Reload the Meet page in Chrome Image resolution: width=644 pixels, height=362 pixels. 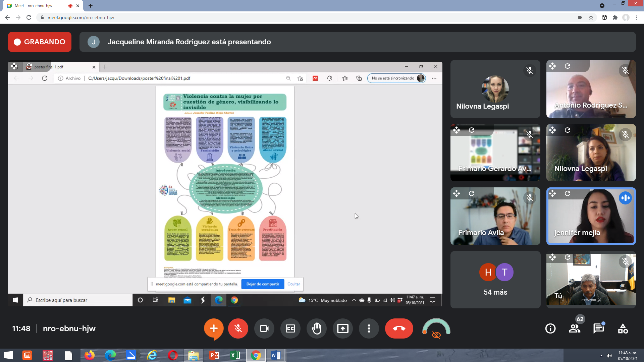pyautogui.click(x=29, y=17)
